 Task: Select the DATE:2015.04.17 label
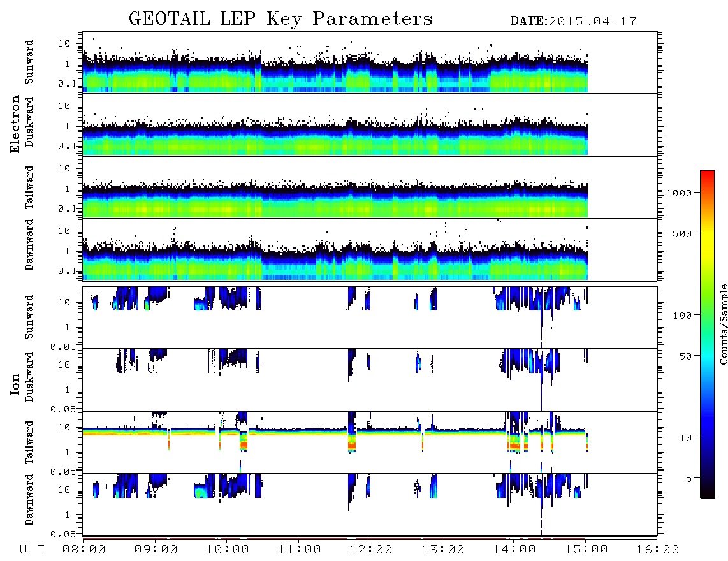(x=573, y=22)
